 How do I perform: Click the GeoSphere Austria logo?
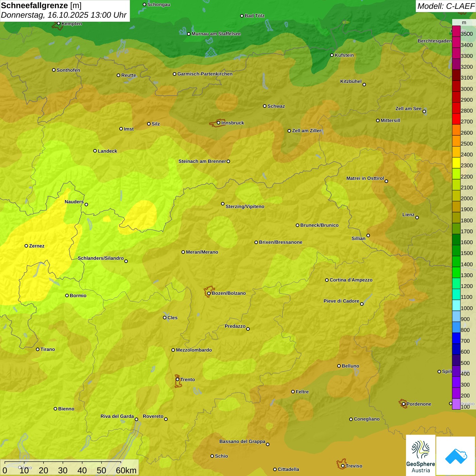(421, 456)
